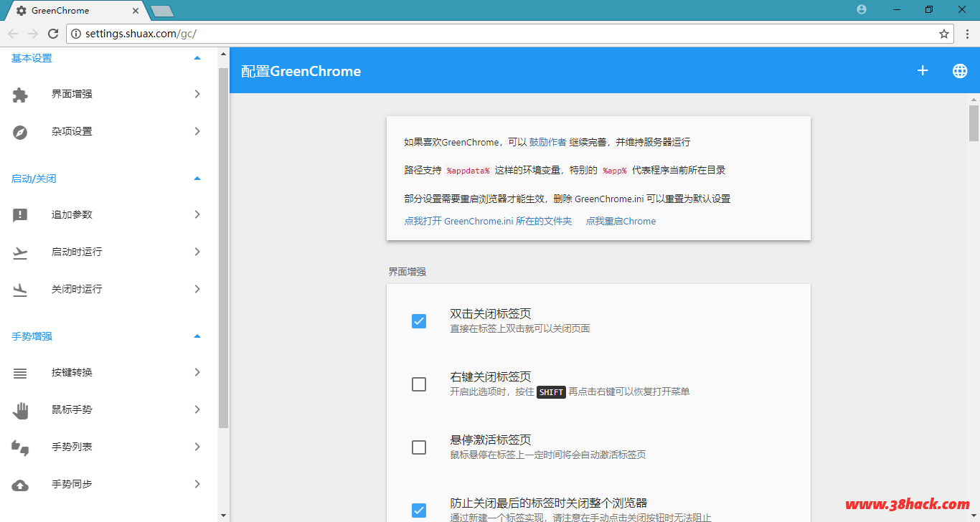Expand the 杂项设置 chevron arrow
This screenshot has width=980, height=522.
(x=197, y=131)
